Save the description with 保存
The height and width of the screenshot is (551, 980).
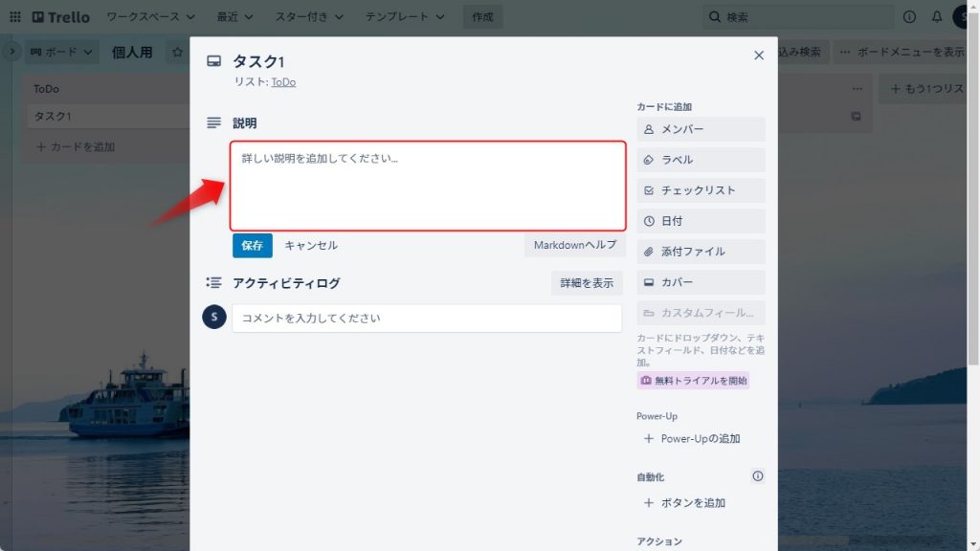point(253,246)
